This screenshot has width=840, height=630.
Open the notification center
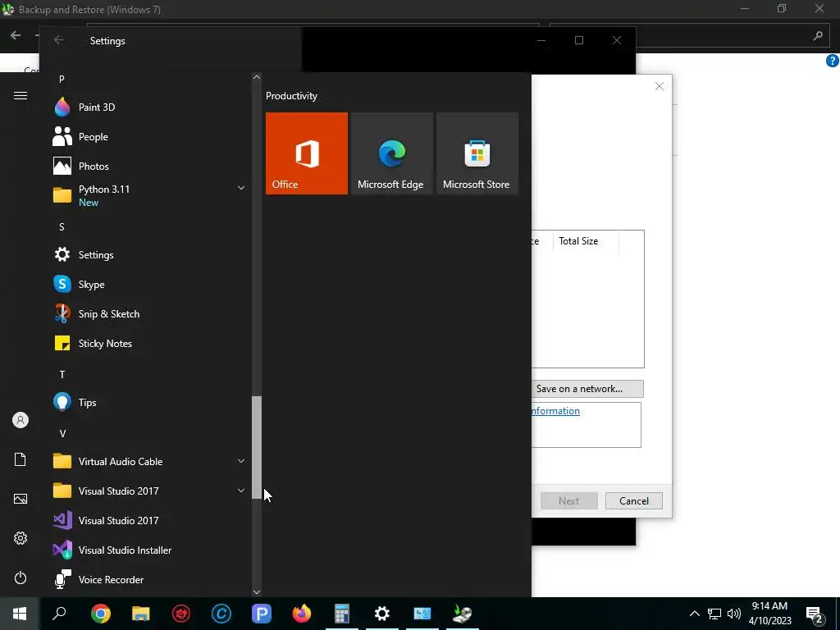[815, 614]
